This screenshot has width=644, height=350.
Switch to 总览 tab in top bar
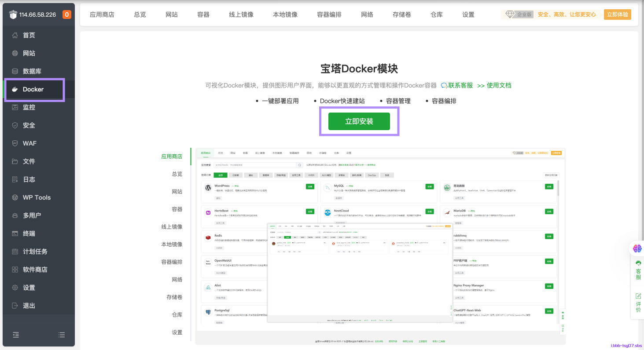140,15
